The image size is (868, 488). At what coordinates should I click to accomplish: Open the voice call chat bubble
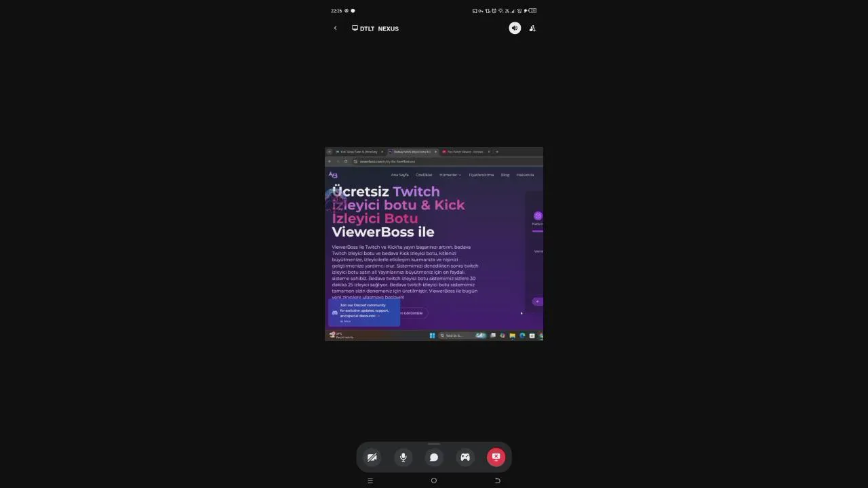(x=434, y=457)
